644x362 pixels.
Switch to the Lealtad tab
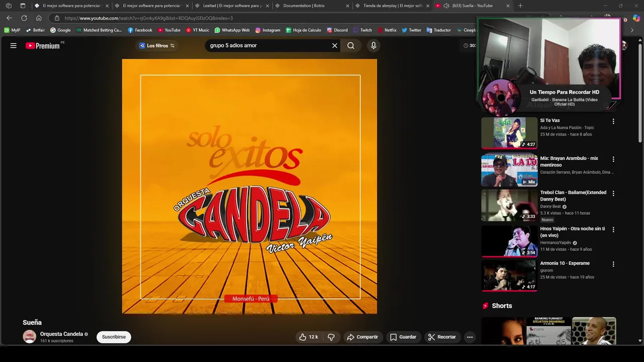click(x=232, y=6)
